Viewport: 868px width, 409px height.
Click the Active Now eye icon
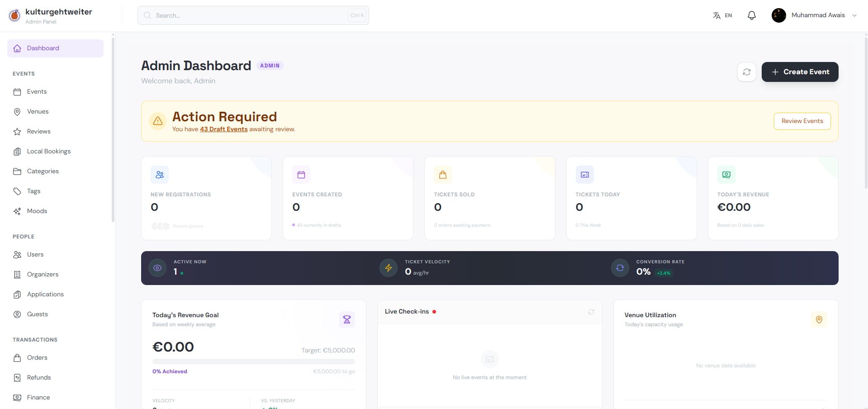pos(157,268)
